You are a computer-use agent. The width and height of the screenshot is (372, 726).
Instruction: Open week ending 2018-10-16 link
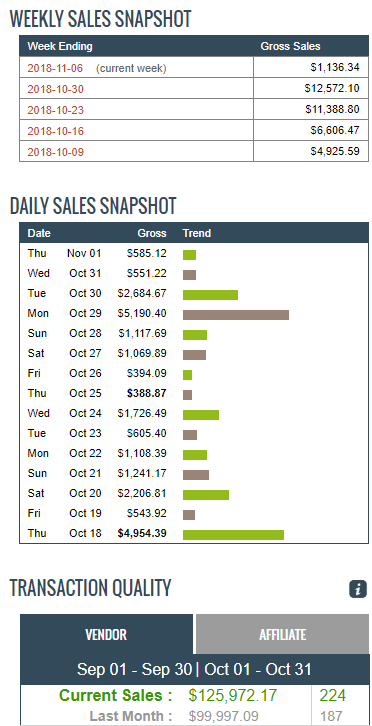pyautogui.click(x=56, y=131)
